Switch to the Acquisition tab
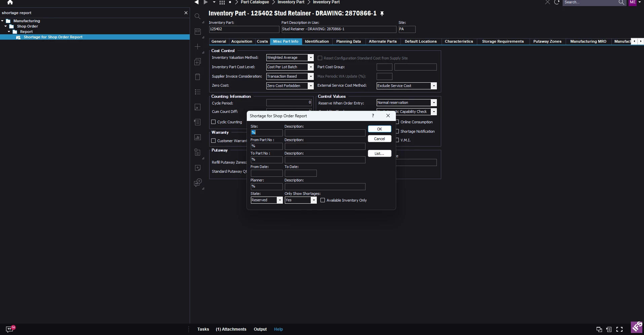 [x=241, y=42]
